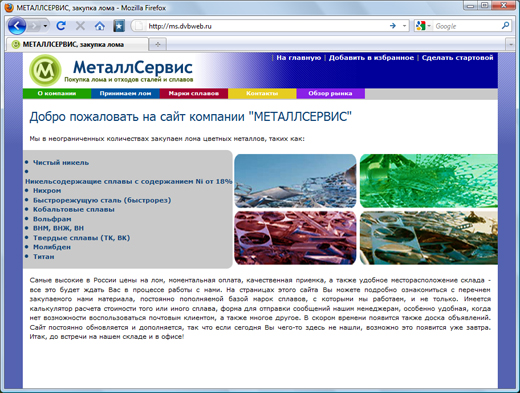The width and height of the screenshot is (520, 393).
Task: Click the Вольфрам list link
Action: (x=52, y=219)
